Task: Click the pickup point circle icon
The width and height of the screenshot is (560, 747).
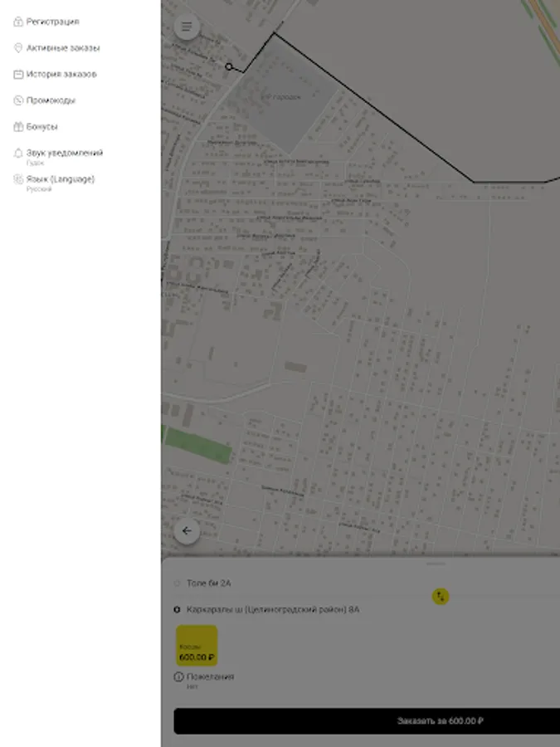Action: [x=178, y=583]
